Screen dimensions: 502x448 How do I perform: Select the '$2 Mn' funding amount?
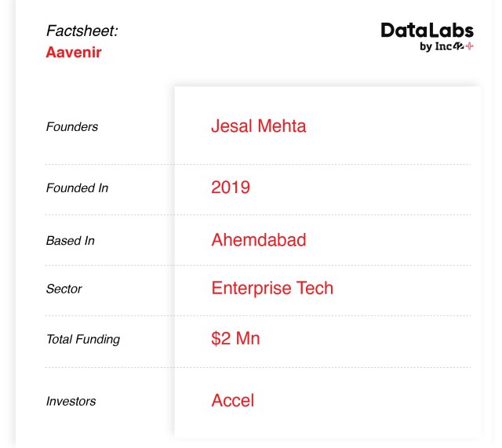235,338
